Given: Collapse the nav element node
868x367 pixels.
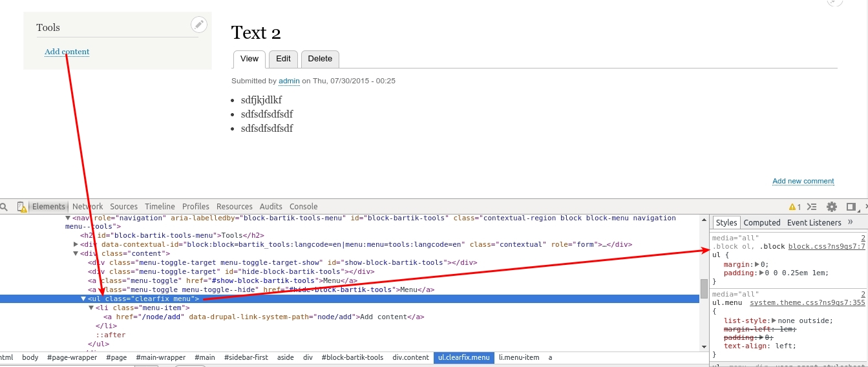Looking at the screenshot, I should [68, 218].
